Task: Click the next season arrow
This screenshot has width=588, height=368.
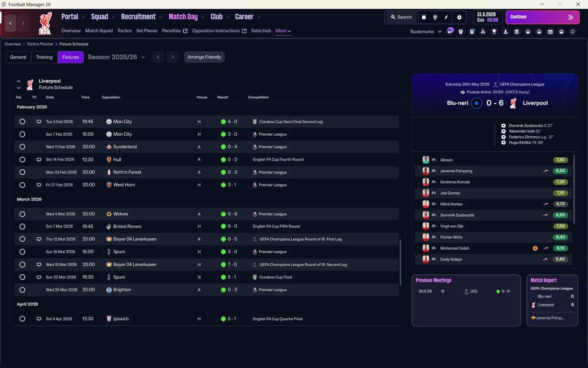Action: pos(173,57)
